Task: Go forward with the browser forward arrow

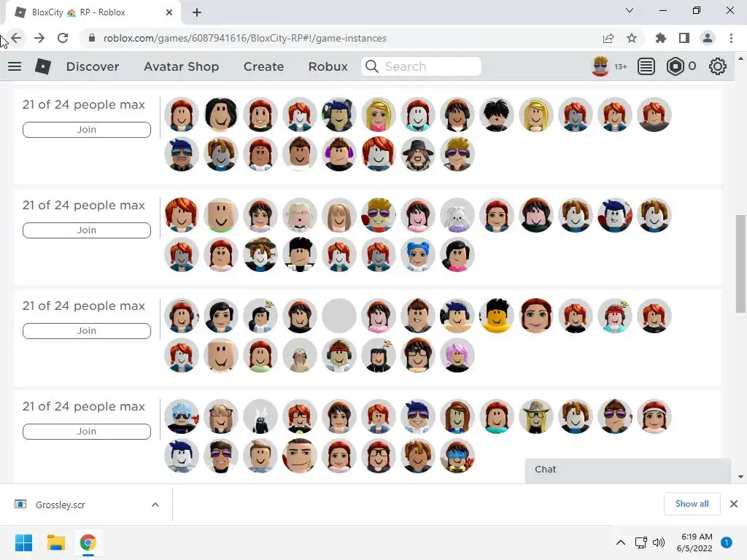Action: pyautogui.click(x=39, y=38)
